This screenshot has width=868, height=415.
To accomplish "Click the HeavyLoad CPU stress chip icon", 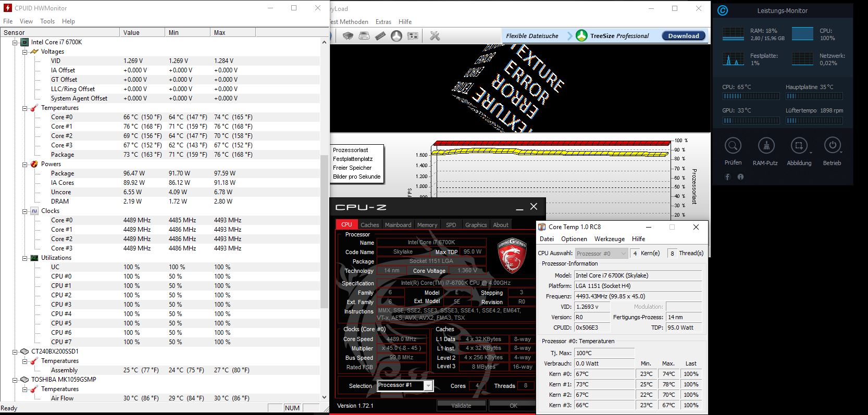I will (348, 36).
